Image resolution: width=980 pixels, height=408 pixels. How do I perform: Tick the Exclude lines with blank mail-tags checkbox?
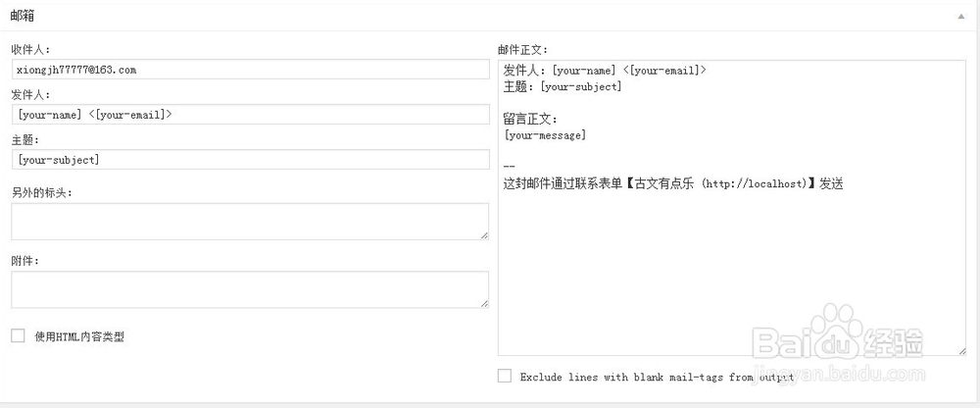point(505,376)
